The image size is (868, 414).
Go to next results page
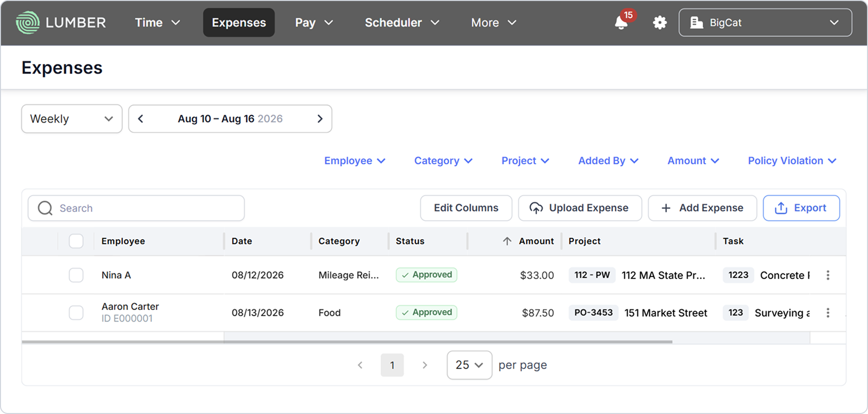[x=425, y=365]
